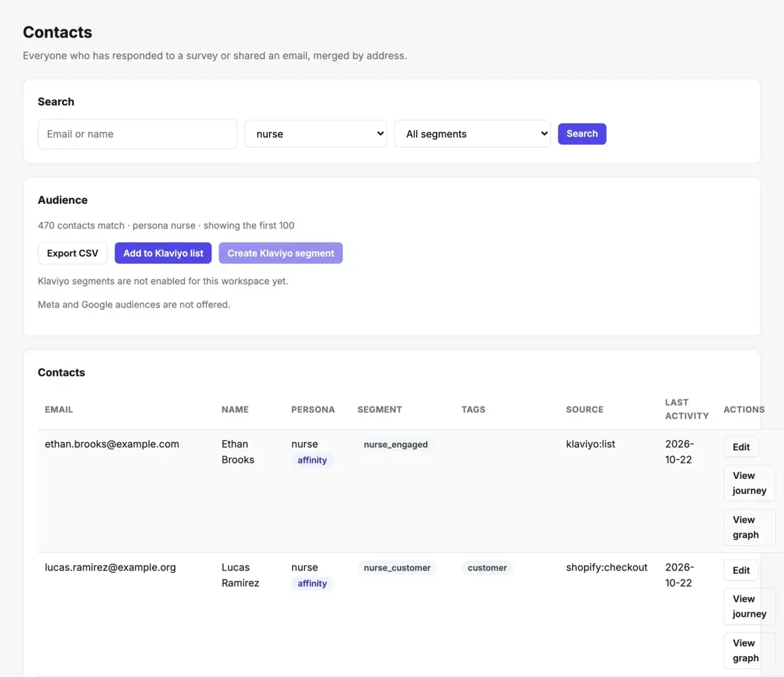
Task: Click lucas.ramirez@example.org email cell
Action: point(110,568)
